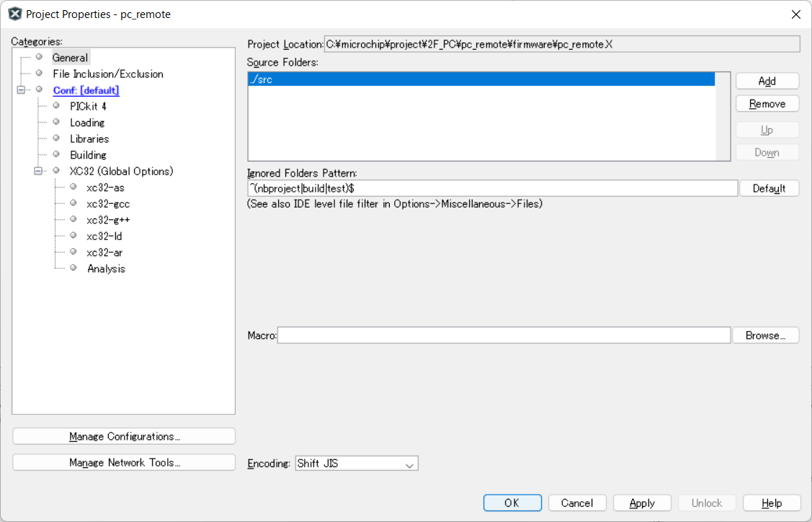The image size is (812, 522).
Task: Collapse the Conf: [default] tree node
Action: pyautogui.click(x=20, y=90)
